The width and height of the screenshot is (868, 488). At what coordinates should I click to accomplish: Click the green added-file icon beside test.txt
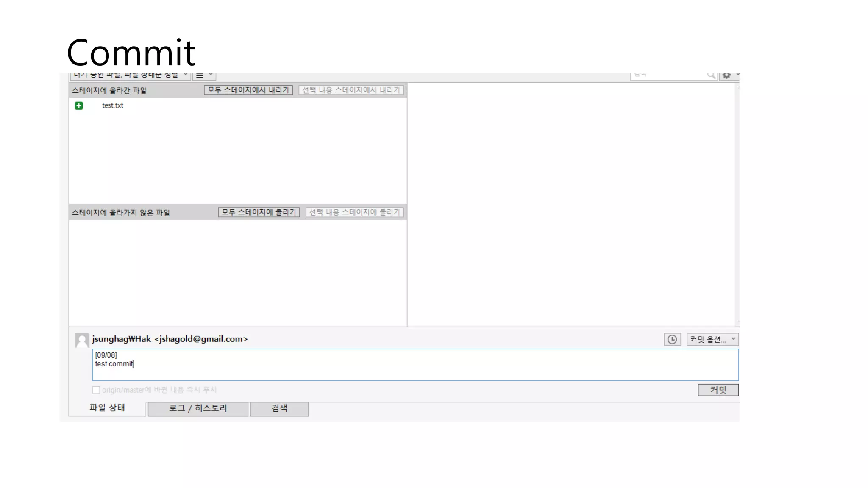tap(79, 105)
